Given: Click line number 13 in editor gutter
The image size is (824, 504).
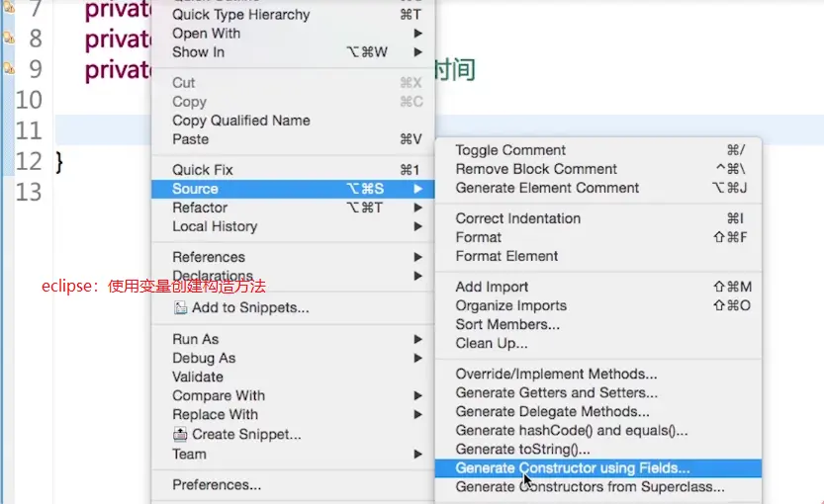Looking at the screenshot, I should click(28, 191).
